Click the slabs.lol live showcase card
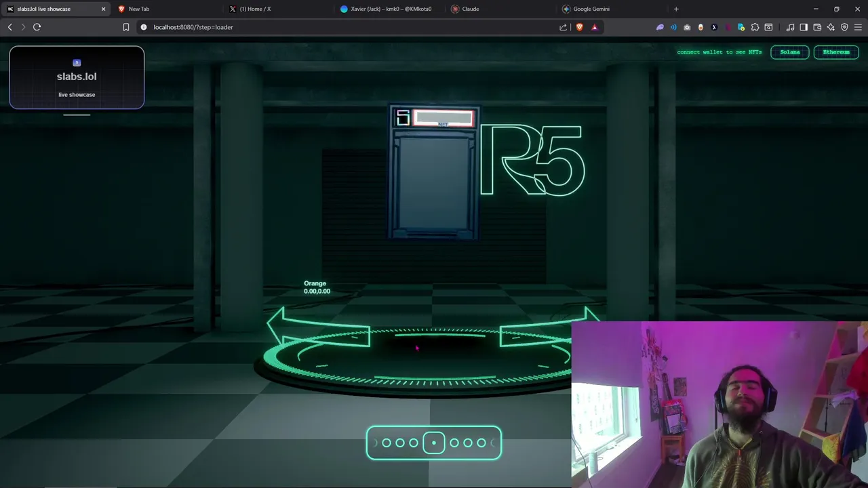This screenshot has height=488, width=868. [77, 77]
